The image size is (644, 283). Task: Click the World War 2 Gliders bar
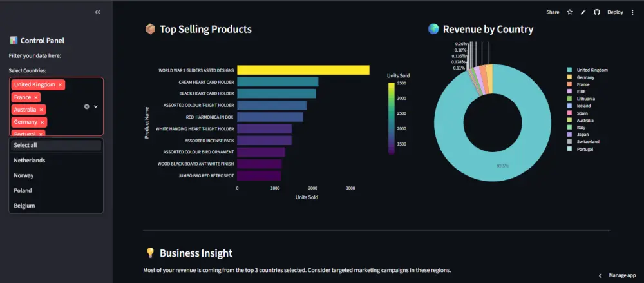click(303, 70)
